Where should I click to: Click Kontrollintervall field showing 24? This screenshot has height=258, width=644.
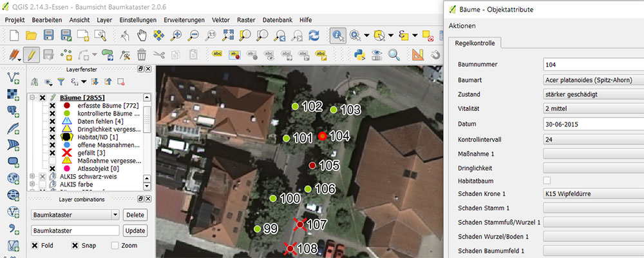click(593, 139)
